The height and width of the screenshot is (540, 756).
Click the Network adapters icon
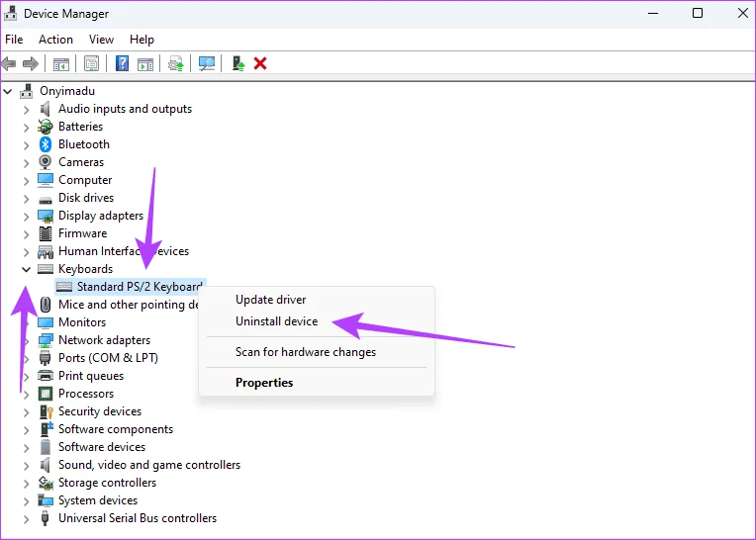tap(46, 340)
